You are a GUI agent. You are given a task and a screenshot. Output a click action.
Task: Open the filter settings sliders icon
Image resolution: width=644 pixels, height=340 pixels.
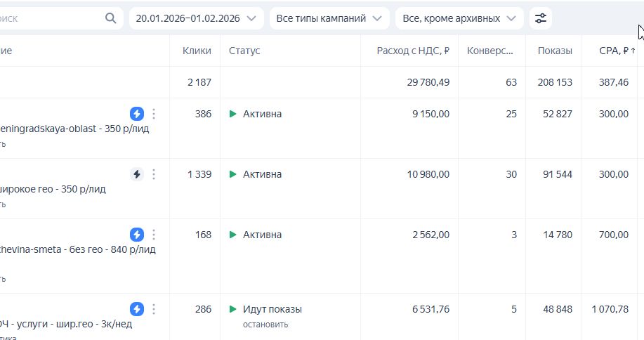tap(540, 18)
